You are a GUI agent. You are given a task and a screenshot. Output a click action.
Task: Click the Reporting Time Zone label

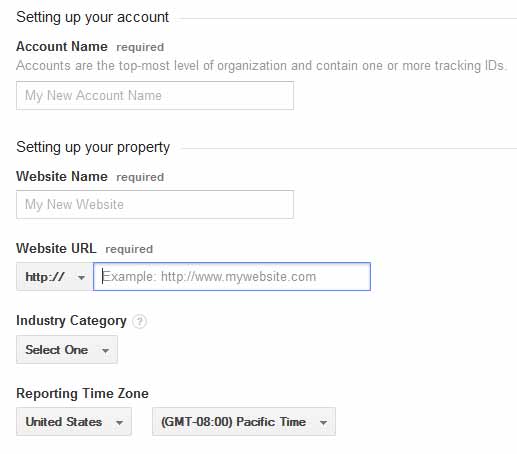(82, 393)
